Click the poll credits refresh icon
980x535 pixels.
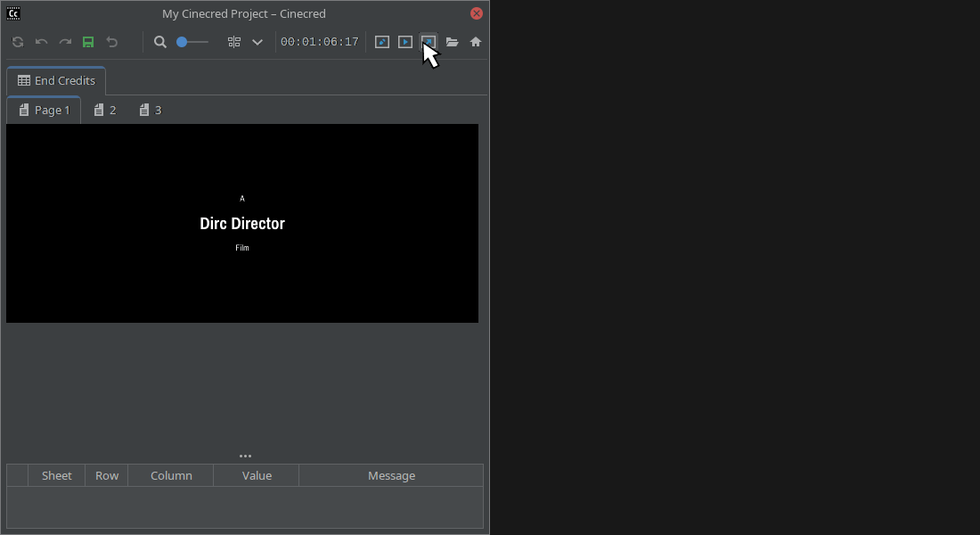click(18, 42)
